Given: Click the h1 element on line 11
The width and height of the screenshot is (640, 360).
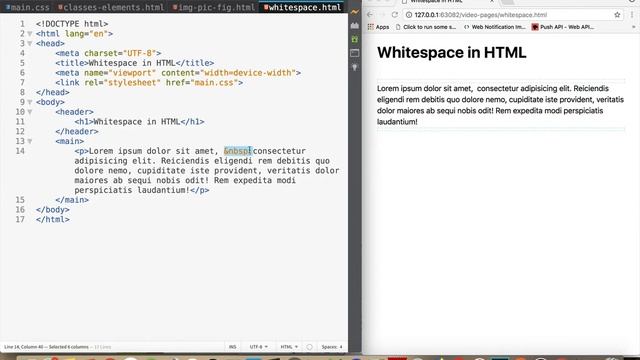Looking at the screenshot, I should [139, 122].
